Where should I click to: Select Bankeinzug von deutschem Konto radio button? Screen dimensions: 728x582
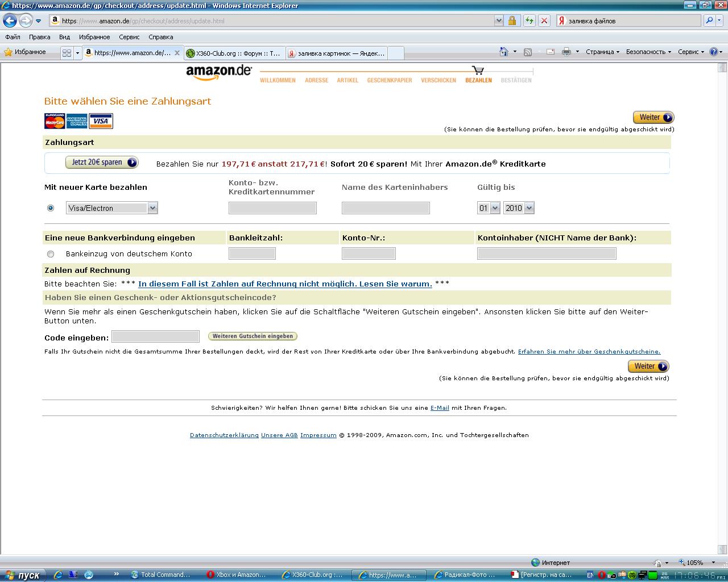point(51,254)
